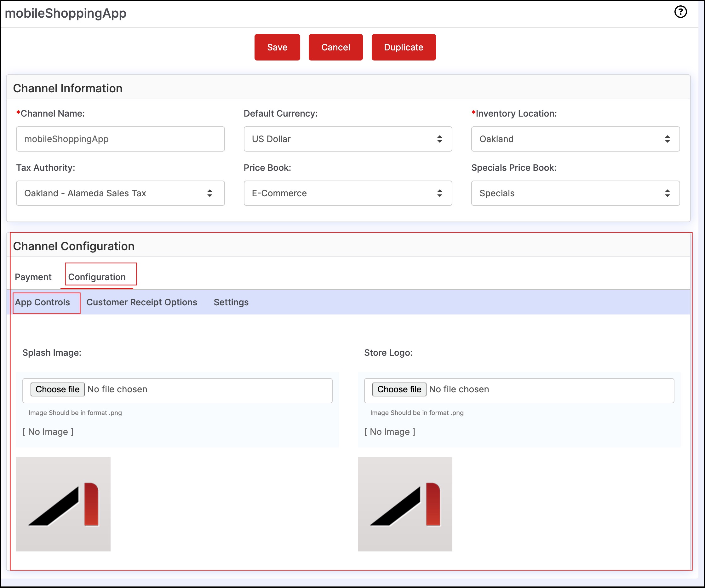Switch to Customer Receipt Options tab
Viewport: 705px width, 588px height.
coord(142,302)
